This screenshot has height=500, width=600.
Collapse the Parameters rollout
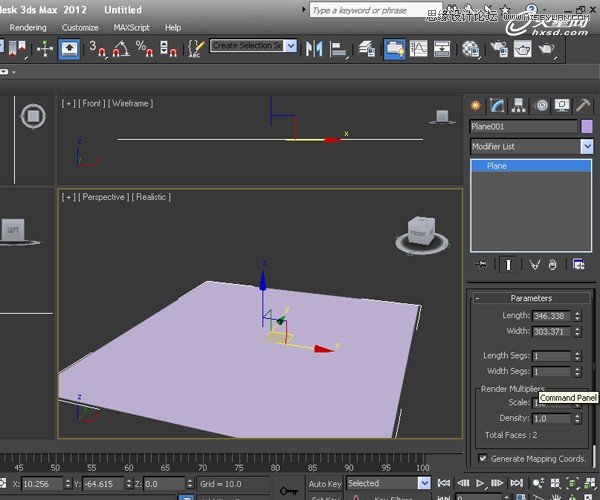coord(530,298)
